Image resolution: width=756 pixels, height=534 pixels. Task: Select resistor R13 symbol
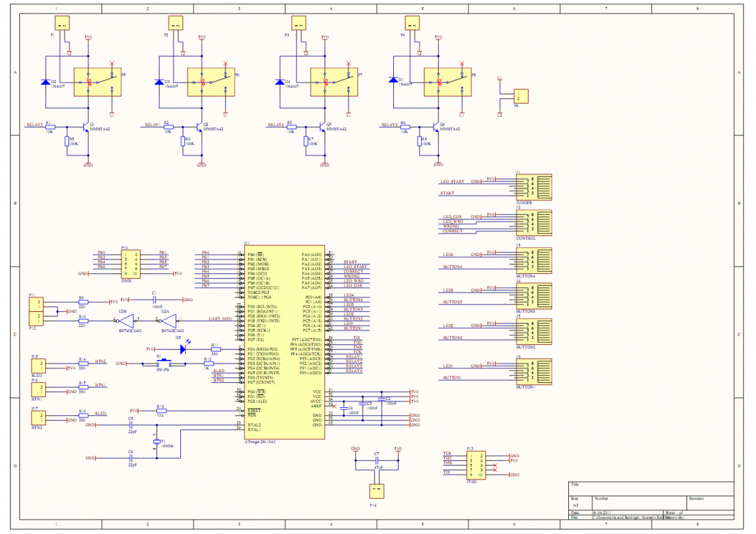click(x=162, y=411)
